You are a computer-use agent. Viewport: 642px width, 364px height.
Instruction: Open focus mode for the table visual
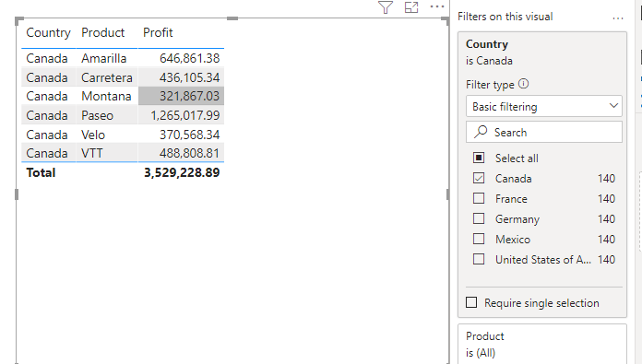(411, 7)
